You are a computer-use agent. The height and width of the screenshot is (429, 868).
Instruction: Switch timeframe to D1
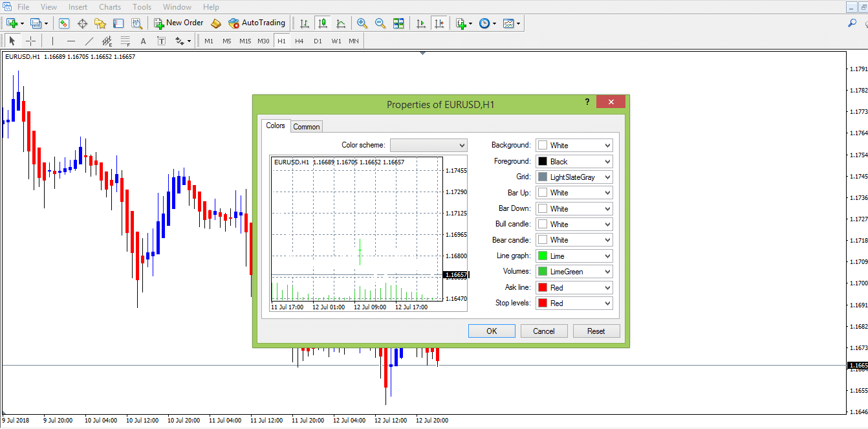(318, 41)
